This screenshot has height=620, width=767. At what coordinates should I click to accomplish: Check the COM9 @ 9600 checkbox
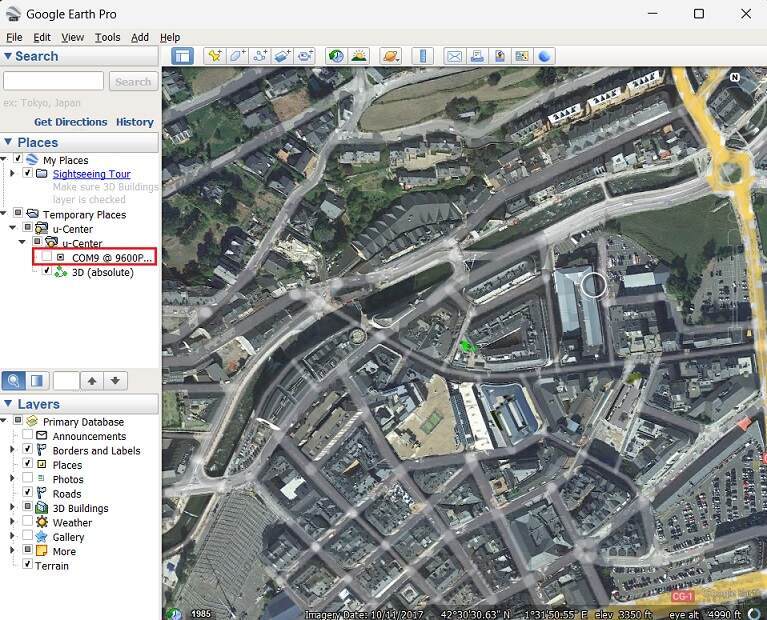tap(46, 258)
